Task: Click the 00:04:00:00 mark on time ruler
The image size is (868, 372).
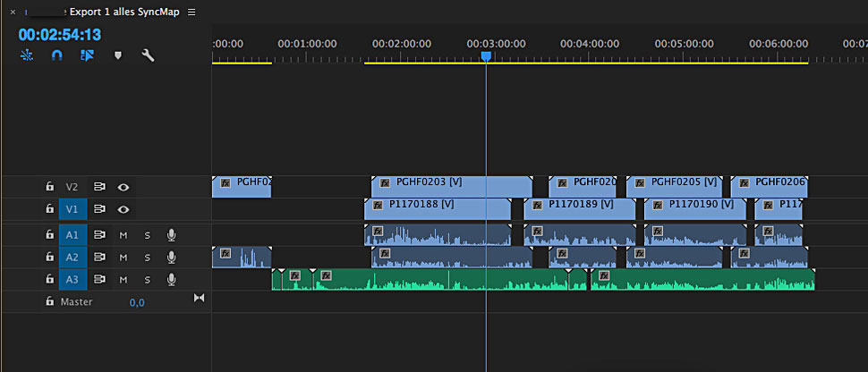Action: (x=590, y=44)
